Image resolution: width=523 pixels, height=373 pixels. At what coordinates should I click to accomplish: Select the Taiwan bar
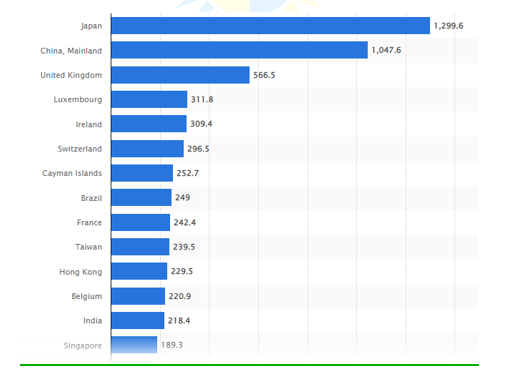pyautogui.click(x=140, y=247)
